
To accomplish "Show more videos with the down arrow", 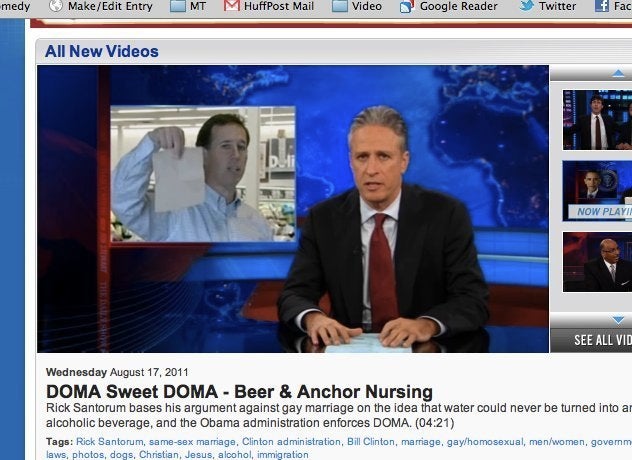I will tap(617, 320).
